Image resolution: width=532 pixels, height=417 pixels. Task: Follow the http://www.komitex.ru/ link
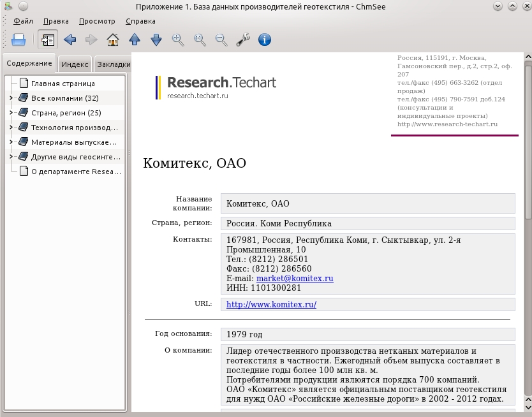pyautogui.click(x=272, y=304)
